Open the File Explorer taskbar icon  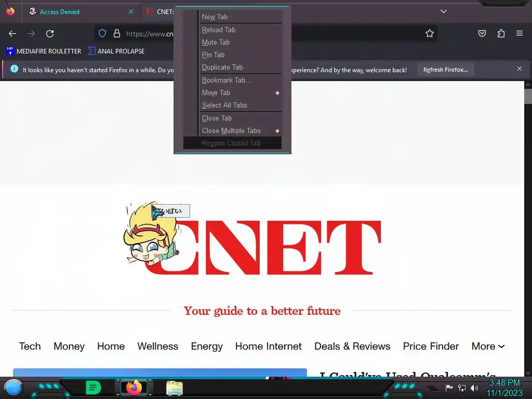pyautogui.click(x=175, y=388)
